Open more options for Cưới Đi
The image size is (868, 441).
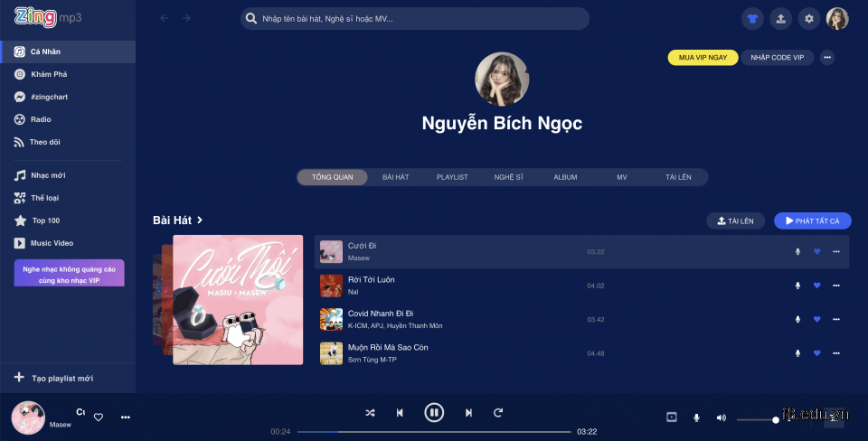click(835, 252)
